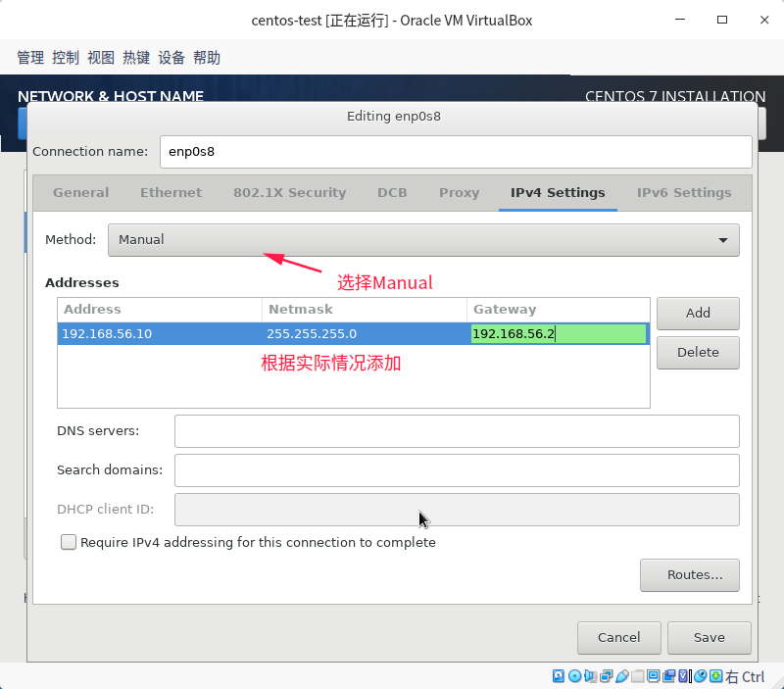Open the 视图 menu

click(101, 58)
